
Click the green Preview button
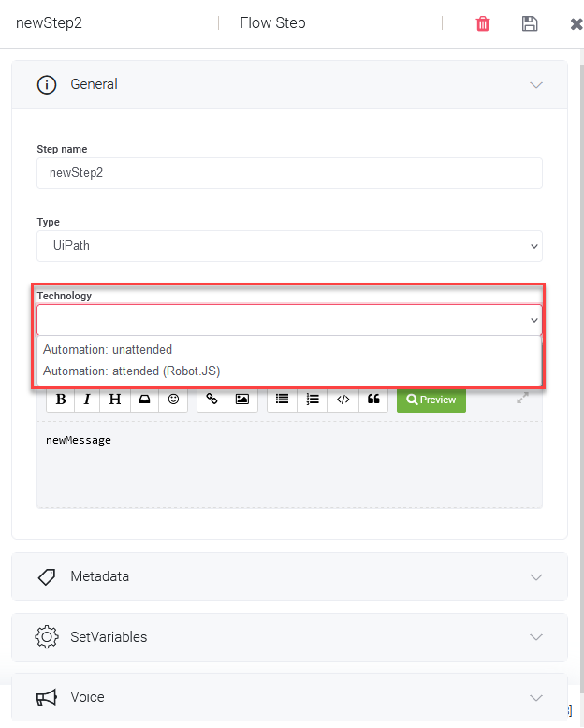pos(431,400)
